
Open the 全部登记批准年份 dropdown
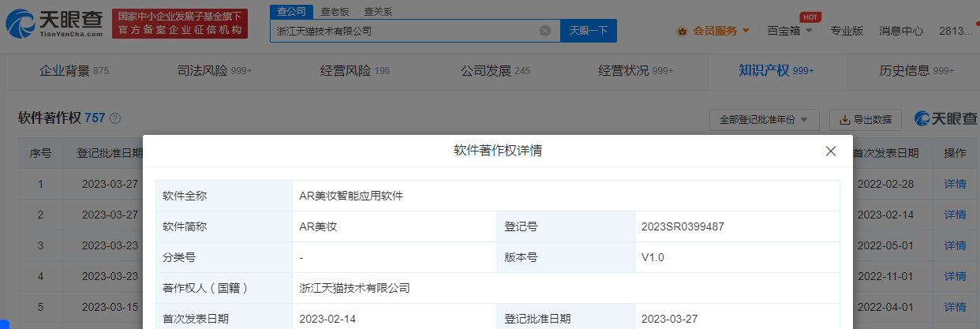(764, 120)
